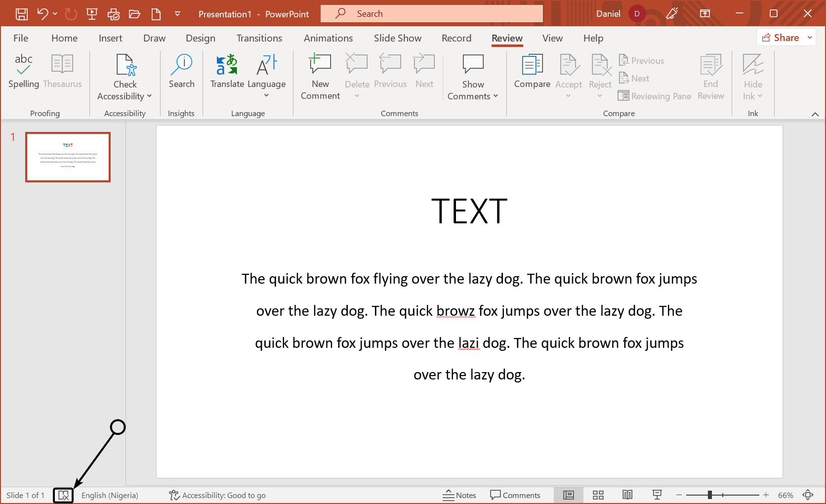This screenshot has width=826, height=504.
Task: Select slide 1 thumbnail
Action: click(68, 157)
